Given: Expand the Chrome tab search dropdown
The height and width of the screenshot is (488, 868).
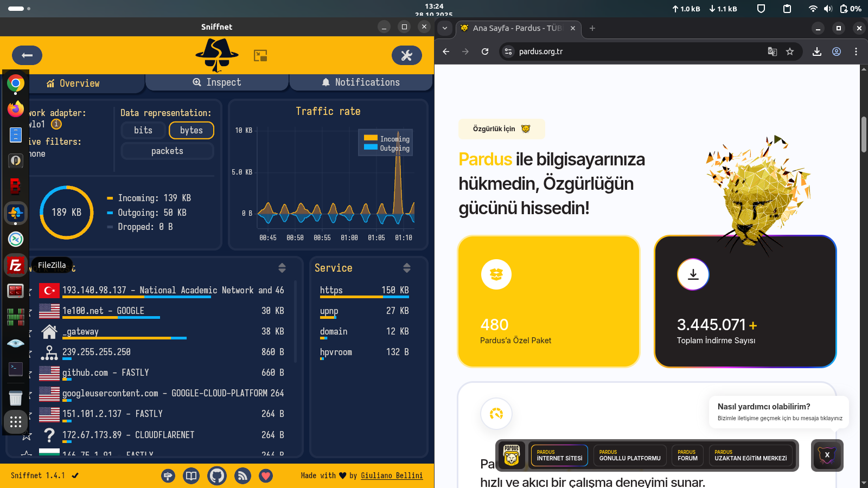Looking at the screenshot, I should 445,28.
